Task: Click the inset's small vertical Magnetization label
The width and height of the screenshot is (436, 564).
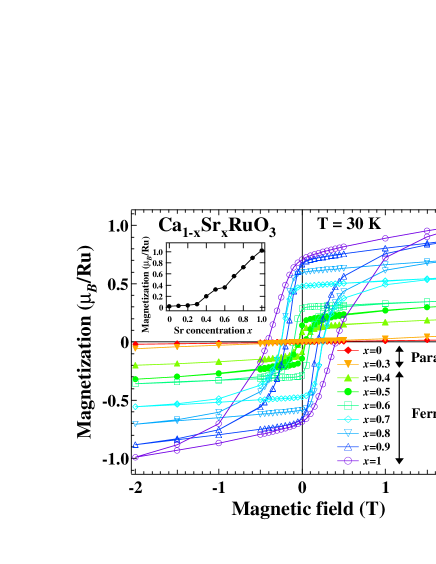Action: (146, 284)
